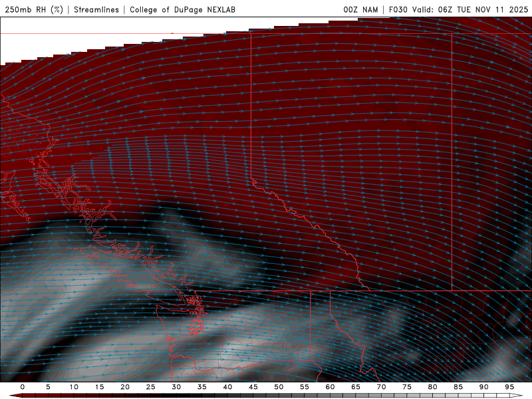
Task: Pick the "35" value on the legend
Action: (x=202, y=387)
